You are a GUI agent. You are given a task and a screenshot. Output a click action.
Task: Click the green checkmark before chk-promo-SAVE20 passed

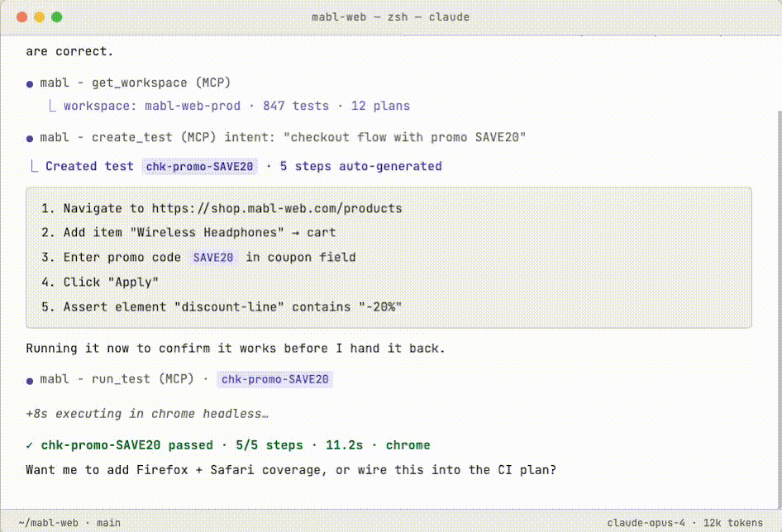point(30,445)
